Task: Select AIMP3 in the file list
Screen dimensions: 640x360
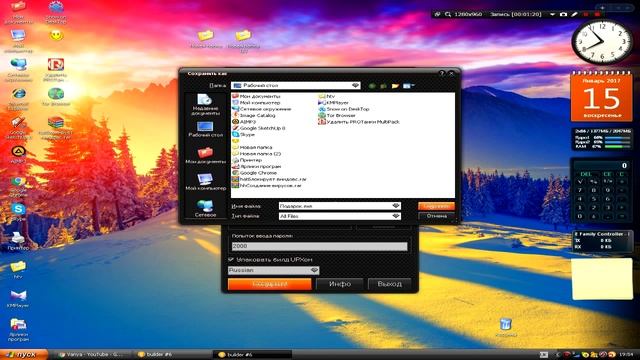Action: pos(244,122)
